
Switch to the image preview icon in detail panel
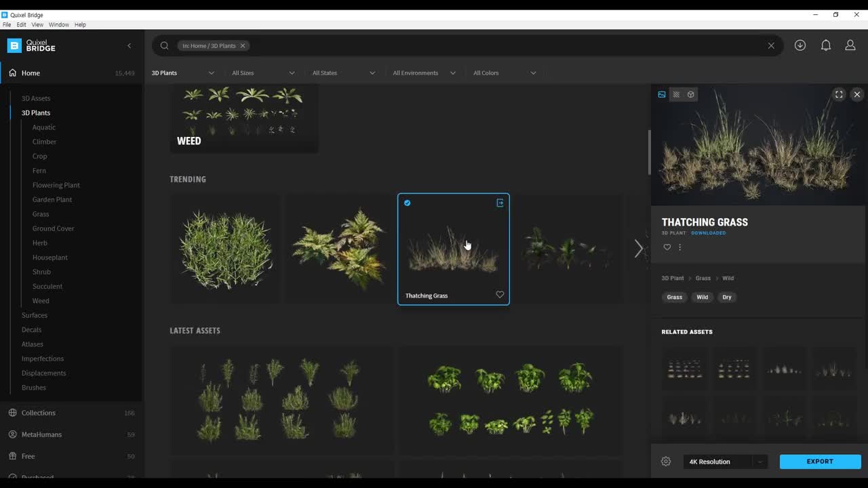tap(662, 94)
